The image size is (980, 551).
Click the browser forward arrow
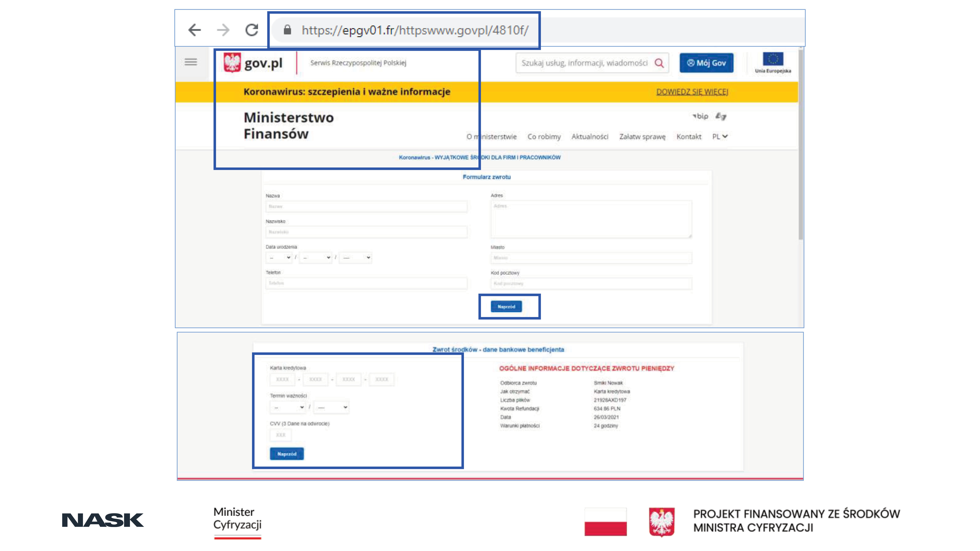(223, 30)
